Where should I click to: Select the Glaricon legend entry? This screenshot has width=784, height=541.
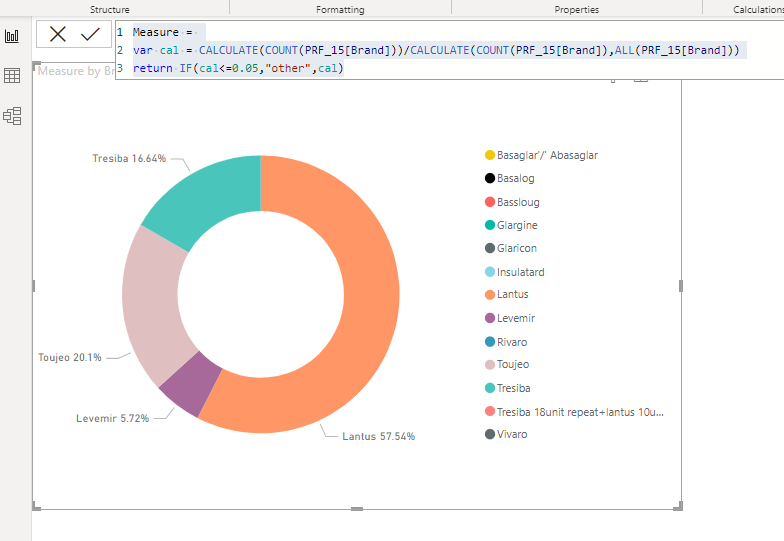[x=511, y=248]
